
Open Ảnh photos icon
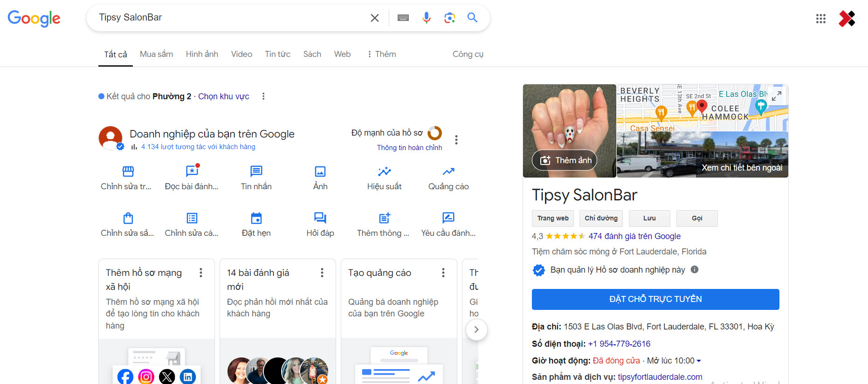pyautogui.click(x=320, y=171)
